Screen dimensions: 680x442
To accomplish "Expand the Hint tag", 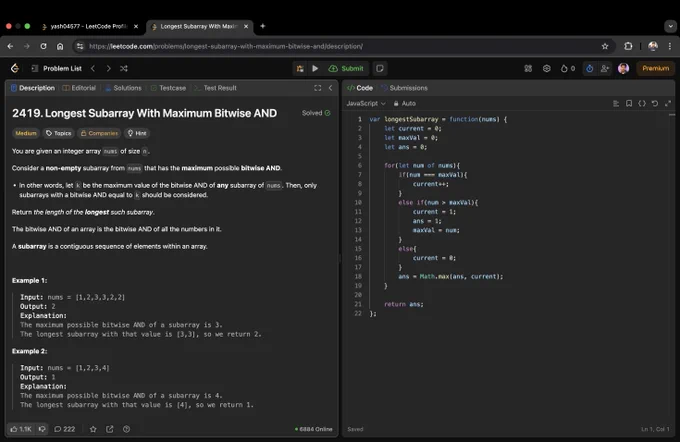I will pyautogui.click(x=137, y=134).
